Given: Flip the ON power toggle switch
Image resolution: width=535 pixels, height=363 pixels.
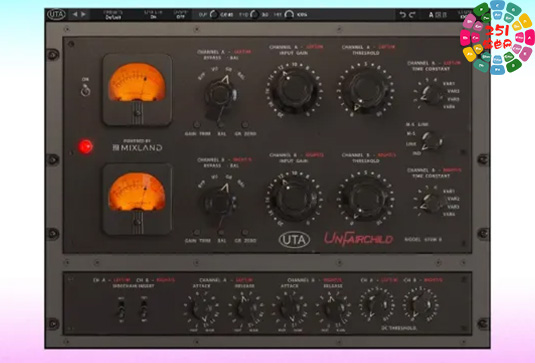Looking at the screenshot, I should [x=85, y=90].
